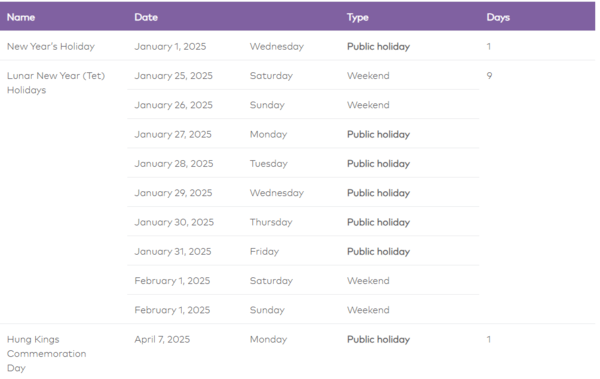Click the days value 1 for Hung Kings Day

(x=488, y=339)
